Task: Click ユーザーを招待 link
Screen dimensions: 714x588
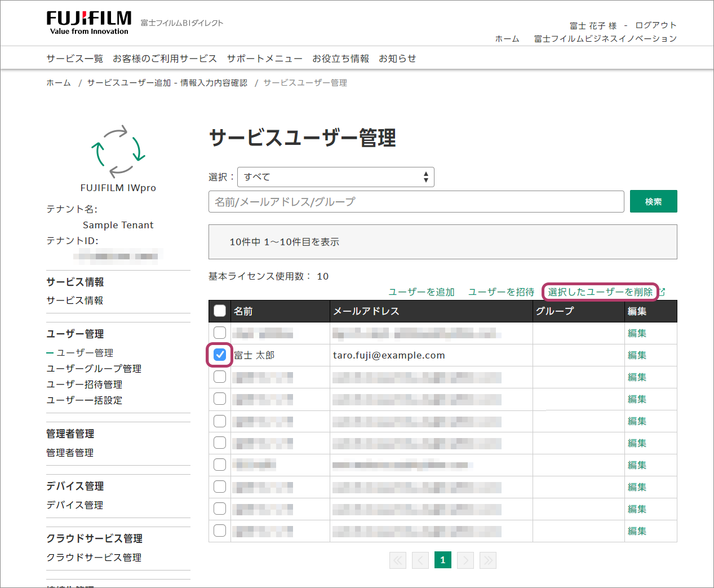Action: 502,292
